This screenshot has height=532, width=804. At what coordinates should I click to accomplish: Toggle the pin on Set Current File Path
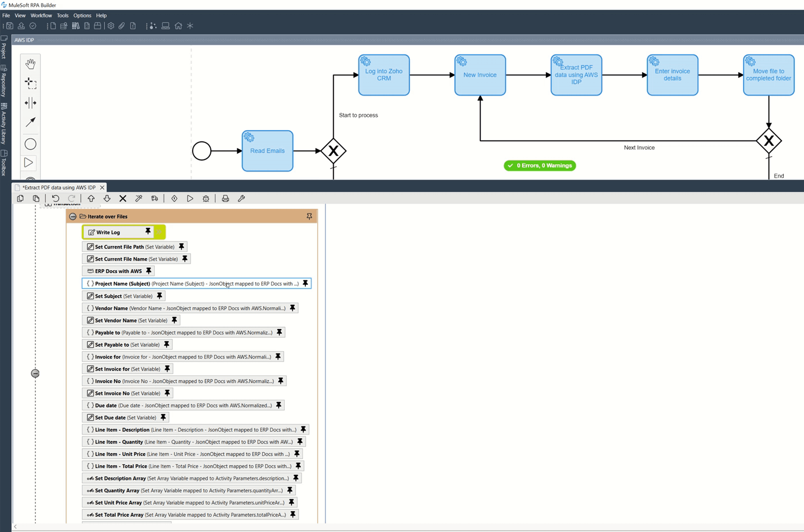point(181,246)
